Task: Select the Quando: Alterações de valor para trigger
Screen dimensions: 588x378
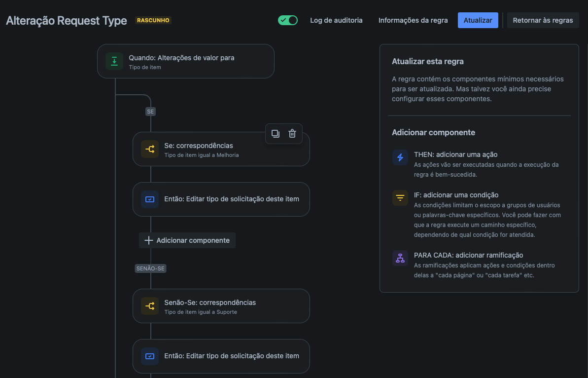Action: coord(186,61)
